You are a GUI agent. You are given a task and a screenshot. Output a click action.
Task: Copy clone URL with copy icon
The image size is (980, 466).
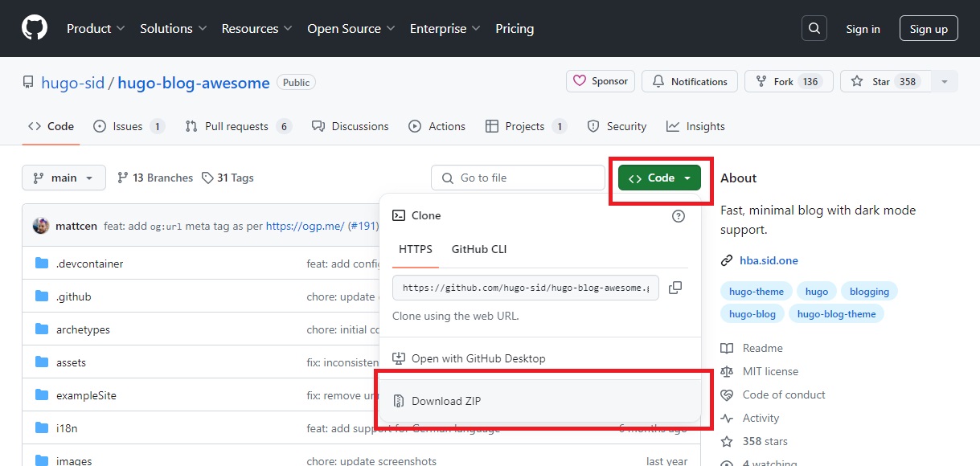tap(675, 288)
